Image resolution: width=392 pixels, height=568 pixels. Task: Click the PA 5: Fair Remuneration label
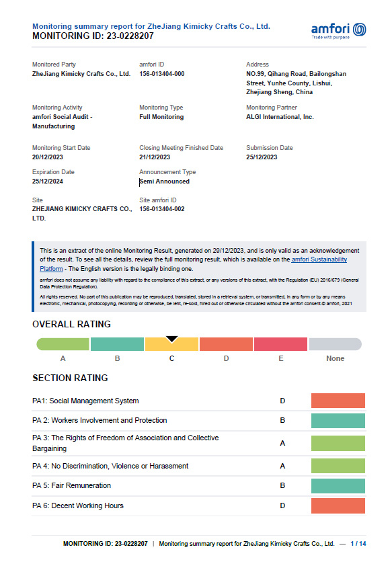[71, 485]
